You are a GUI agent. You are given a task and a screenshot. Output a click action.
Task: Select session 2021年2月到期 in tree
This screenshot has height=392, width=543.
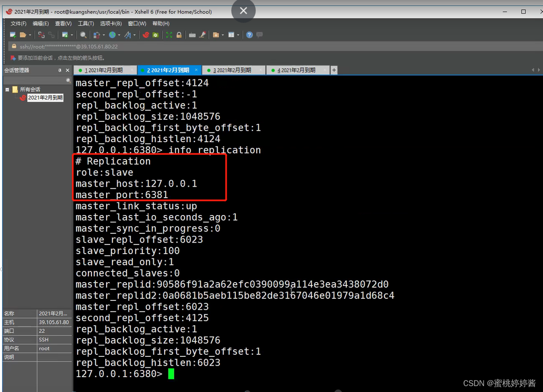click(x=45, y=98)
